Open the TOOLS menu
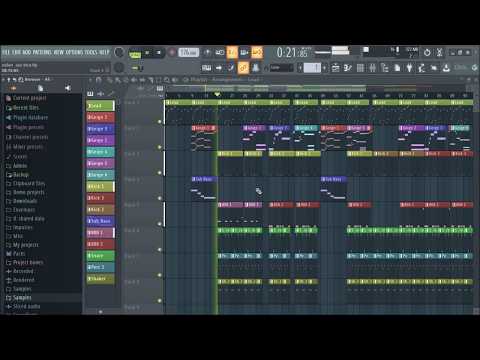Image resolution: width=480 pixels, height=360 pixels. pos(91,52)
